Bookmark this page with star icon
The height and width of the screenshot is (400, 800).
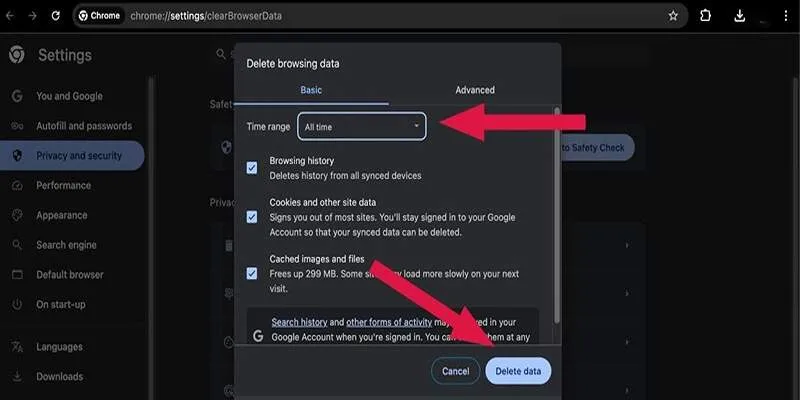673,16
